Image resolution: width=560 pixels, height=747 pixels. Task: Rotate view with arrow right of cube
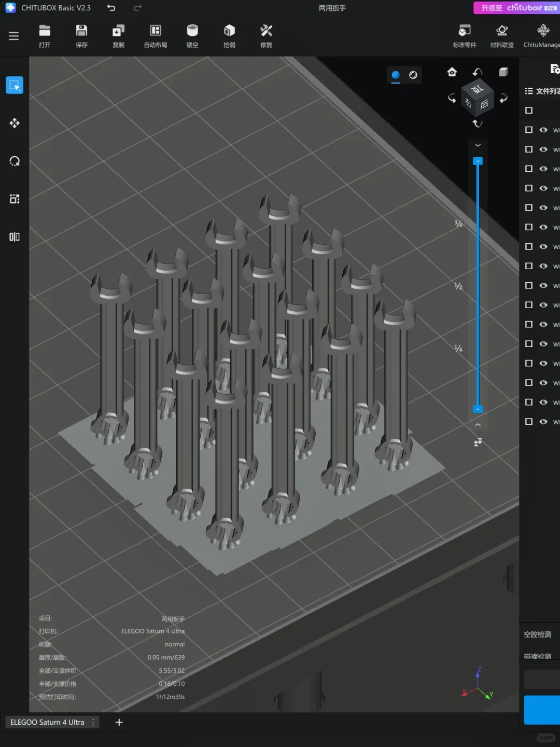(x=503, y=98)
